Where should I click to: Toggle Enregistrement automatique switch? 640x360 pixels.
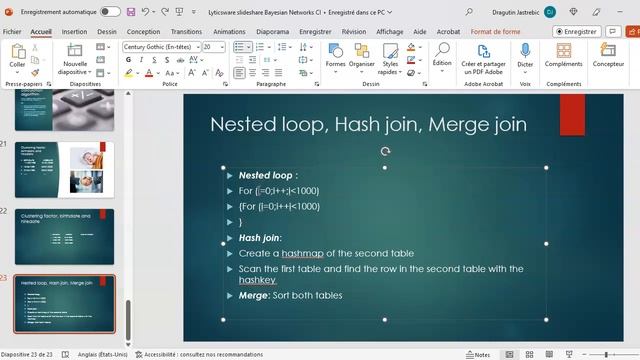110,12
